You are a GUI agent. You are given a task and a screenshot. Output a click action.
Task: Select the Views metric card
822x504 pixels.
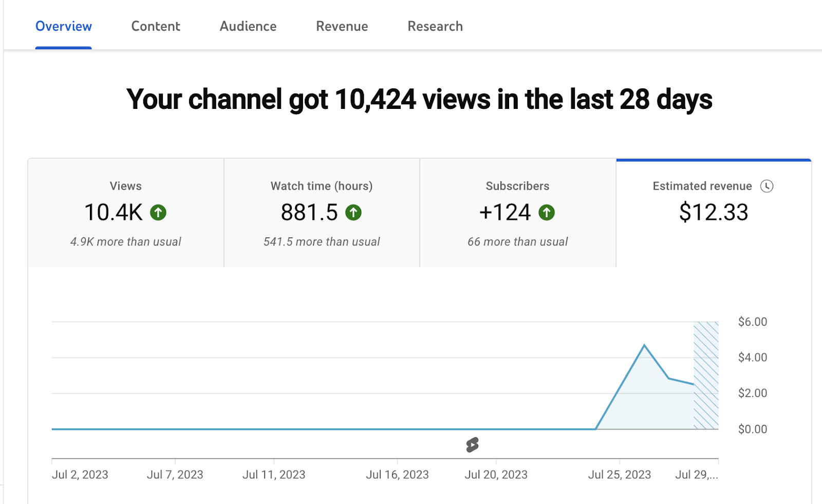[126, 213]
